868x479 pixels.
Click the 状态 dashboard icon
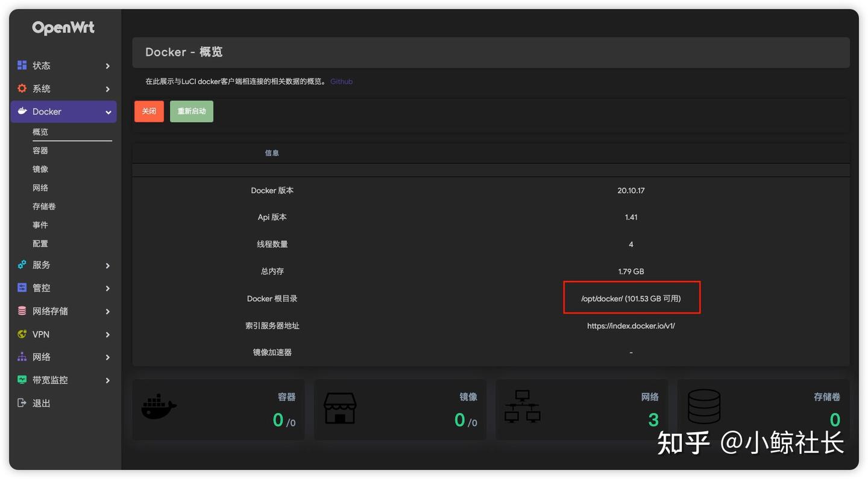(x=22, y=65)
